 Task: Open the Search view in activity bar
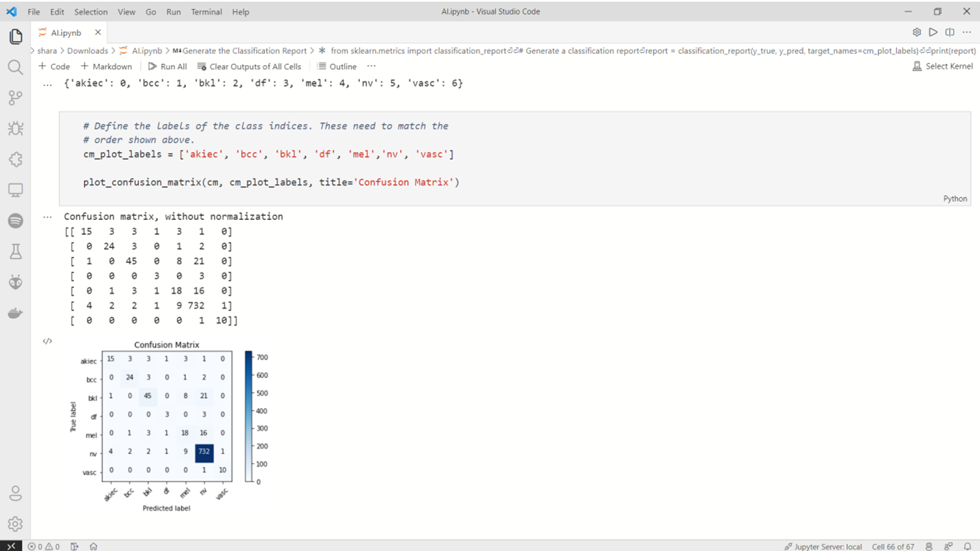(x=15, y=67)
